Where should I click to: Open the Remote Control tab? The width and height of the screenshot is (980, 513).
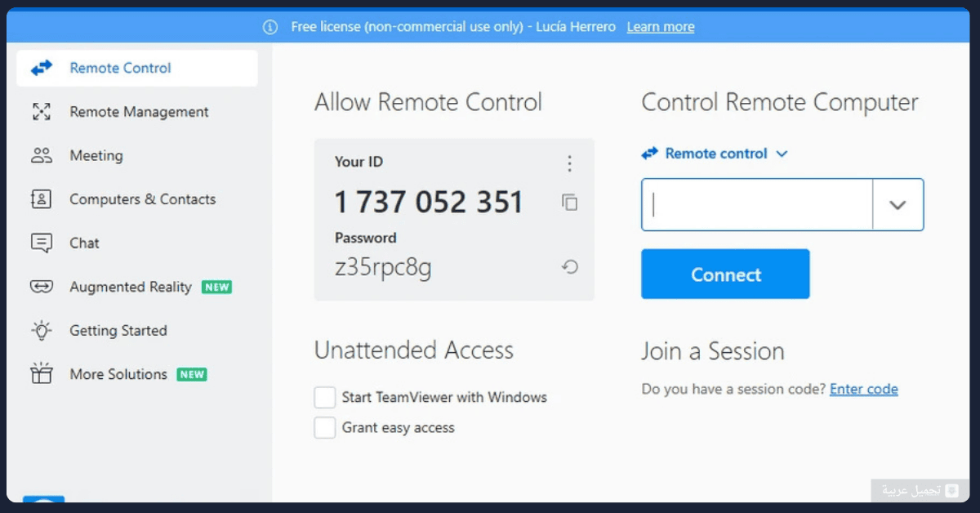137,69
